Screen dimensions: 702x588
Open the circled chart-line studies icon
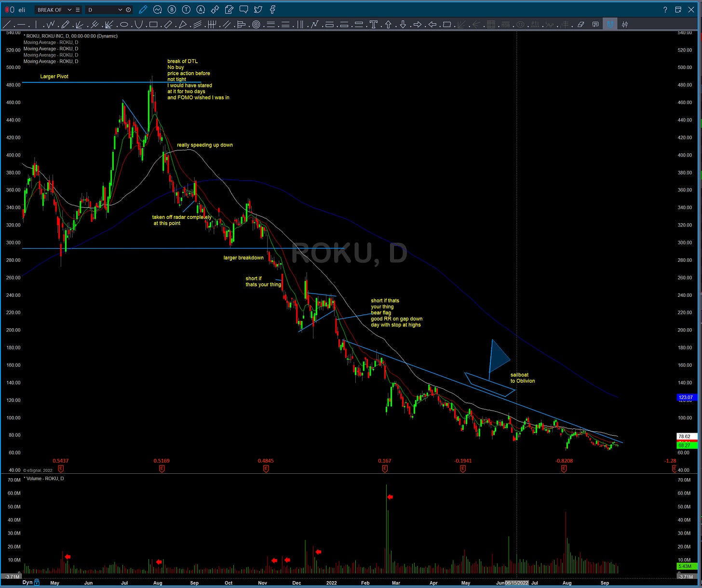point(157,9)
